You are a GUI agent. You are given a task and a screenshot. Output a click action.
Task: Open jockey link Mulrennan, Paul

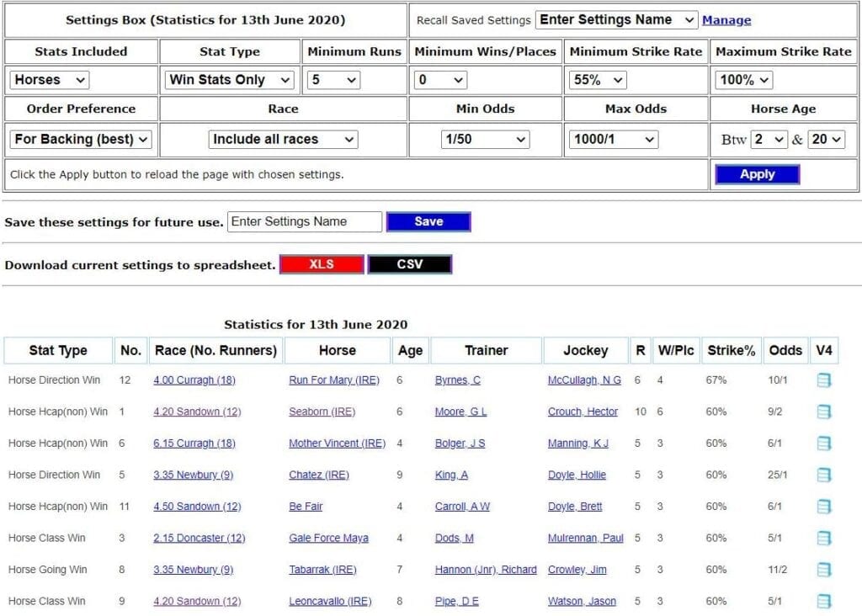[586, 538]
